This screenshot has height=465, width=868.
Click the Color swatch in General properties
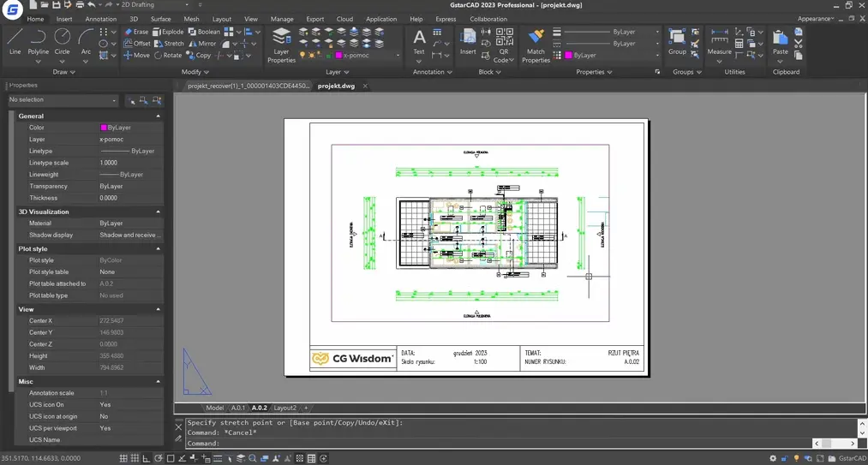coord(103,128)
